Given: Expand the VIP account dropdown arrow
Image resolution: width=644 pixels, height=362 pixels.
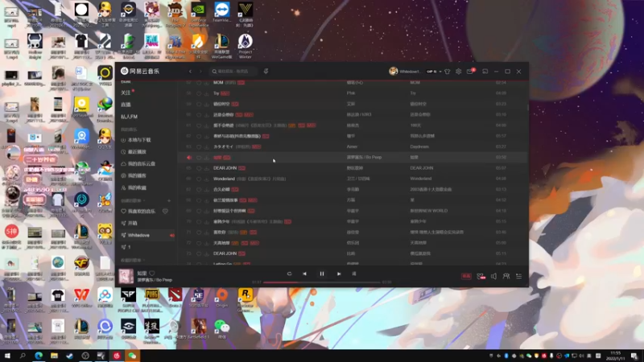Looking at the screenshot, I should 440,72.
